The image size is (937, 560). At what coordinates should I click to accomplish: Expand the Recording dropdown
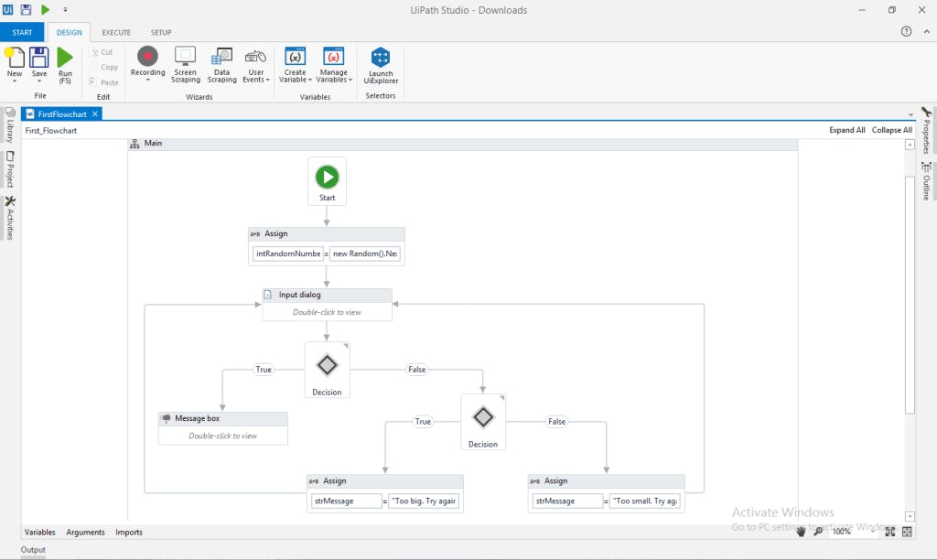pos(147,81)
